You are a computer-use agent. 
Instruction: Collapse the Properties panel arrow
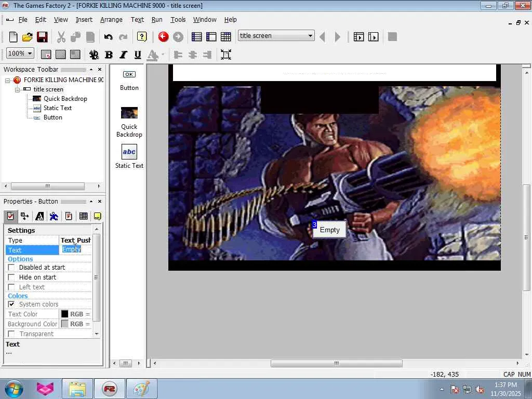91,201
